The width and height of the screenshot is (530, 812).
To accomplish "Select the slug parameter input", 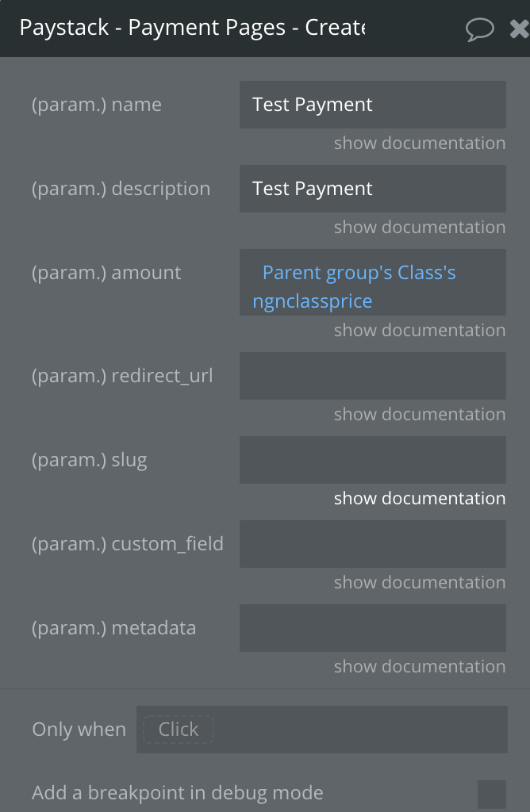I will coord(372,460).
